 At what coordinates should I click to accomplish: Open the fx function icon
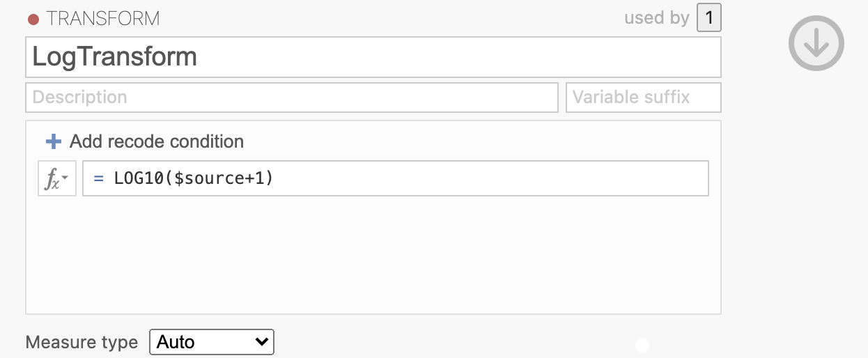tap(57, 178)
